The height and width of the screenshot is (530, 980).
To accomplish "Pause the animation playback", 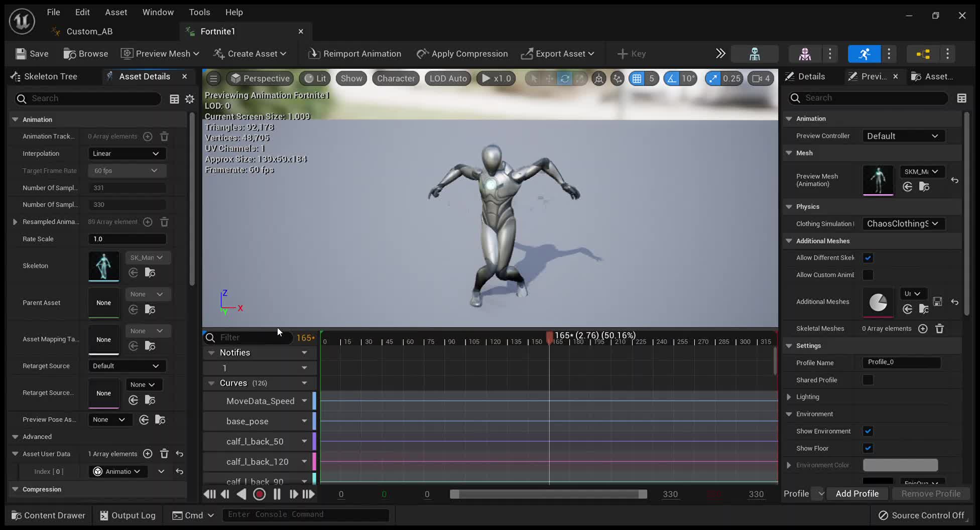I will click(x=277, y=494).
